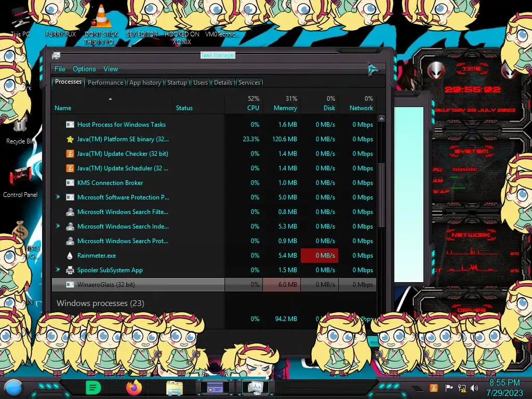Click the volume speaker tray icon
The height and width of the screenshot is (399, 532).
point(475,388)
